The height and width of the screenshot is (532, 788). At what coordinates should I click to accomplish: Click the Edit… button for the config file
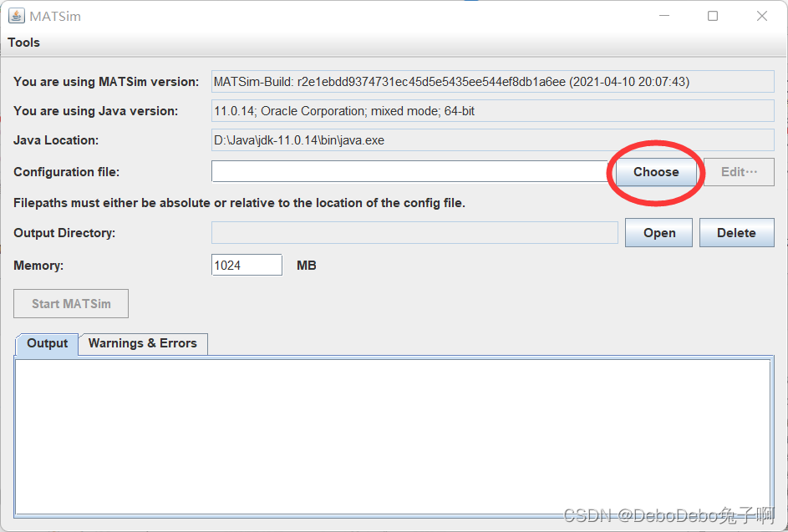tap(739, 172)
